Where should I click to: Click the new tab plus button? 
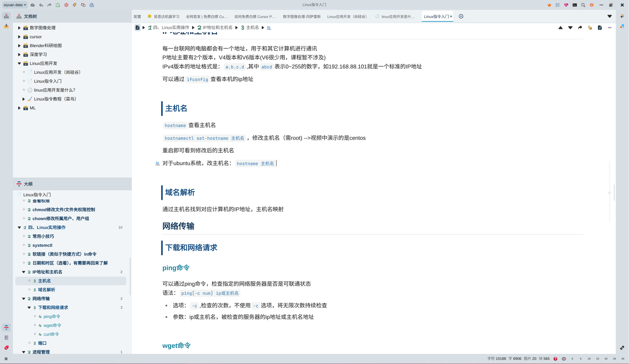(x=461, y=16)
